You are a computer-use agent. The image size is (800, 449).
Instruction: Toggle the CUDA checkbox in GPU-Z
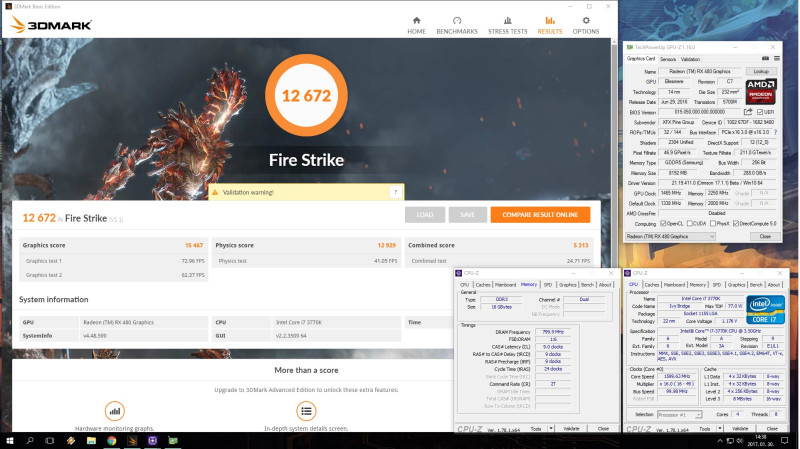click(689, 223)
